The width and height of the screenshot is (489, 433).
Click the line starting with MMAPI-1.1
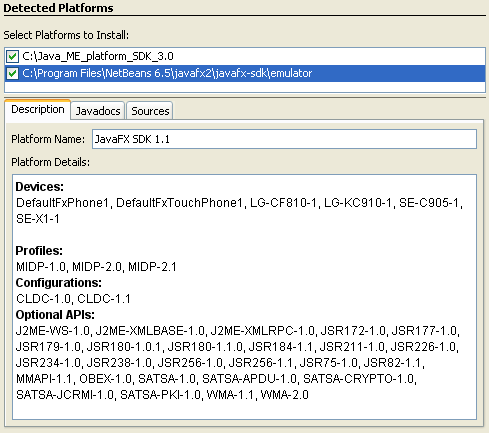(216, 379)
